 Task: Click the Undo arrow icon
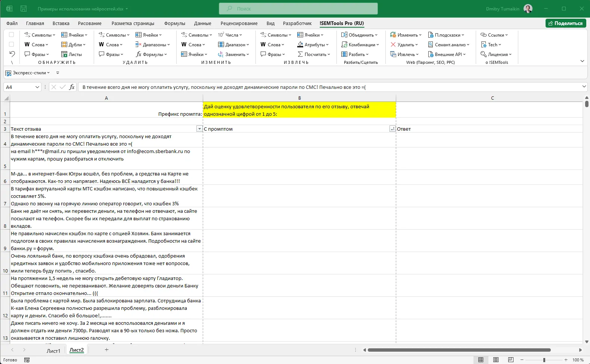(x=12, y=54)
